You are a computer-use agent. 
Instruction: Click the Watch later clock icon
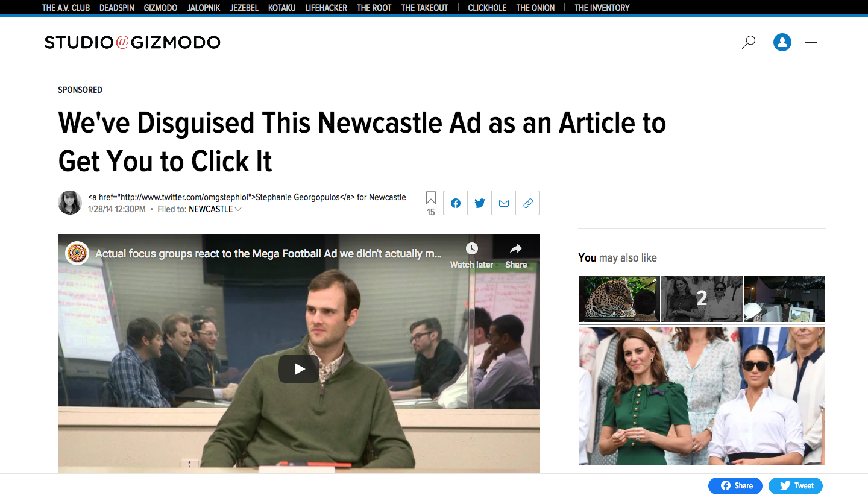click(x=471, y=248)
